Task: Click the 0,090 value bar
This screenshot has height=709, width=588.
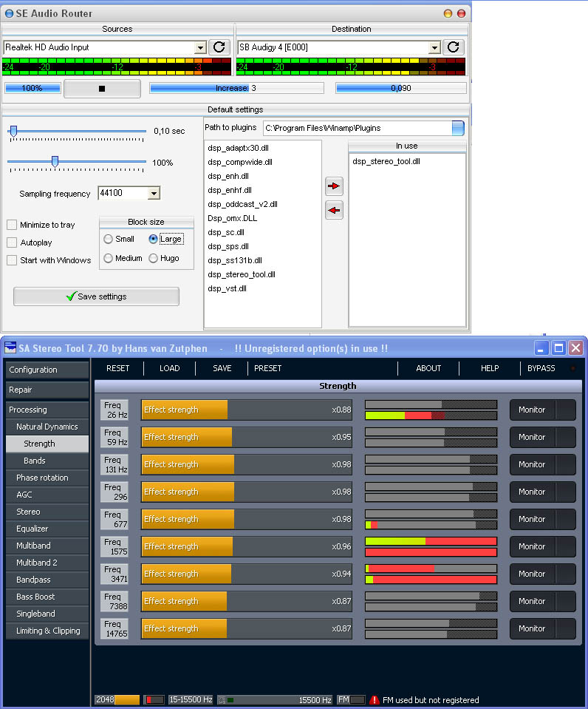Action: click(x=401, y=88)
